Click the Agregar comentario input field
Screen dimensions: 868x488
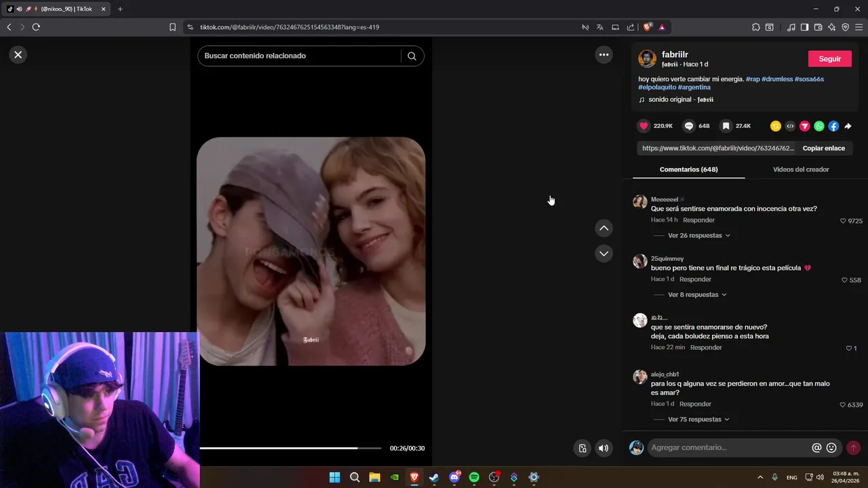click(x=728, y=448)
